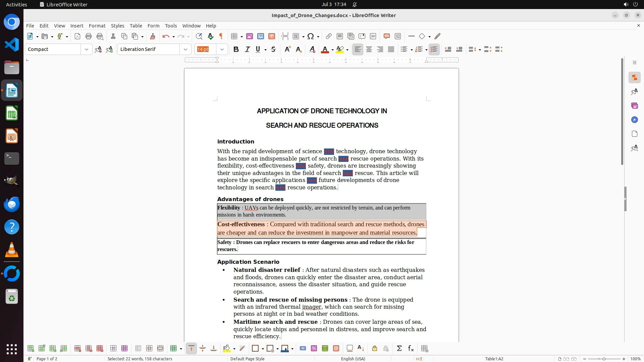Open the Format menu
644x362 pixels.
click(x=97, y=26)
